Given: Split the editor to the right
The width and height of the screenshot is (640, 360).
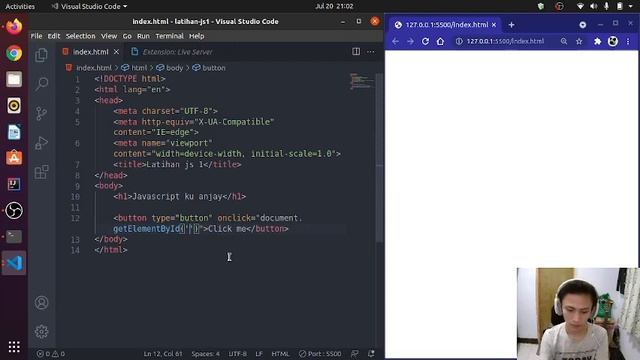Looking at the screenshot, I should point(356,51).
